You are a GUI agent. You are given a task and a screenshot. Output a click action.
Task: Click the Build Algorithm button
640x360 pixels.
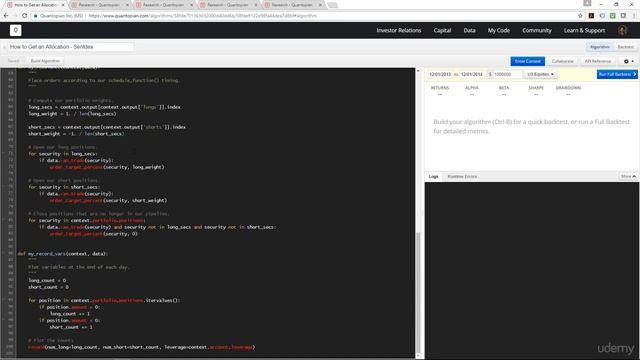(x=45, y=61)
